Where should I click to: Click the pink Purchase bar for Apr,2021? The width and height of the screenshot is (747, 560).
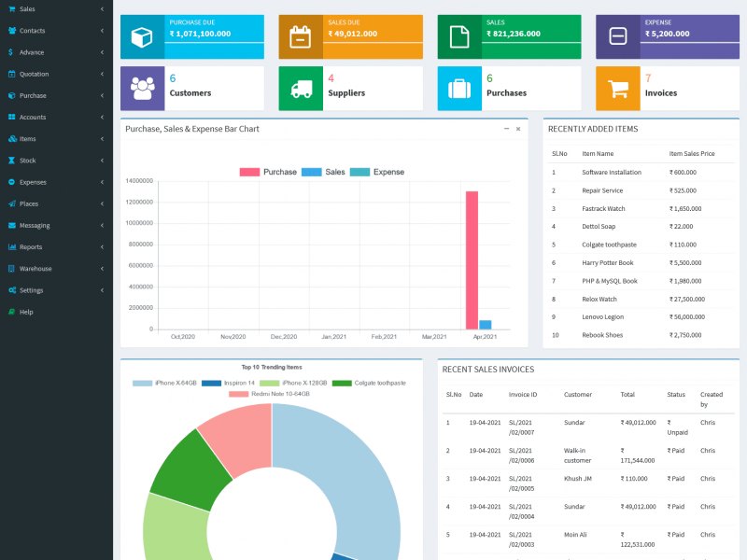(x=472, y=260)
